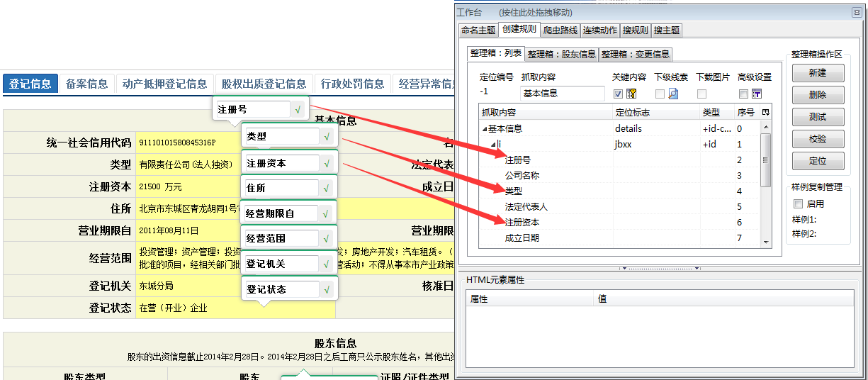Confirm the 登记机关 popup with green check

[x=327, y=264]
